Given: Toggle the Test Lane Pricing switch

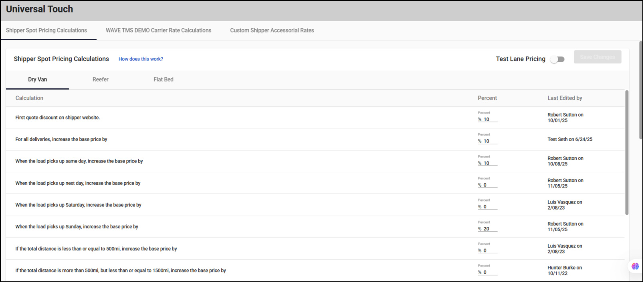Looking at the screenshot, I should point(557,59).
